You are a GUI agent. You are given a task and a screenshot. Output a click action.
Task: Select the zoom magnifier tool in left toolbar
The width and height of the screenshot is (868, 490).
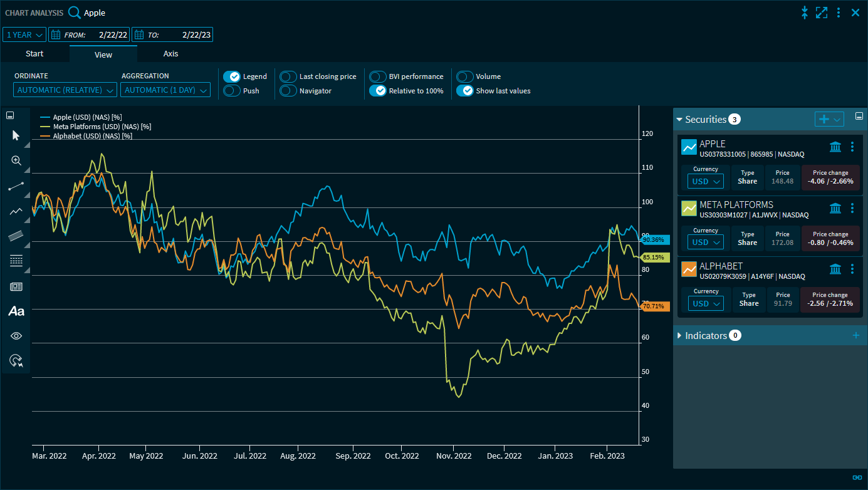pyautogui.click(x=16, y=160)
